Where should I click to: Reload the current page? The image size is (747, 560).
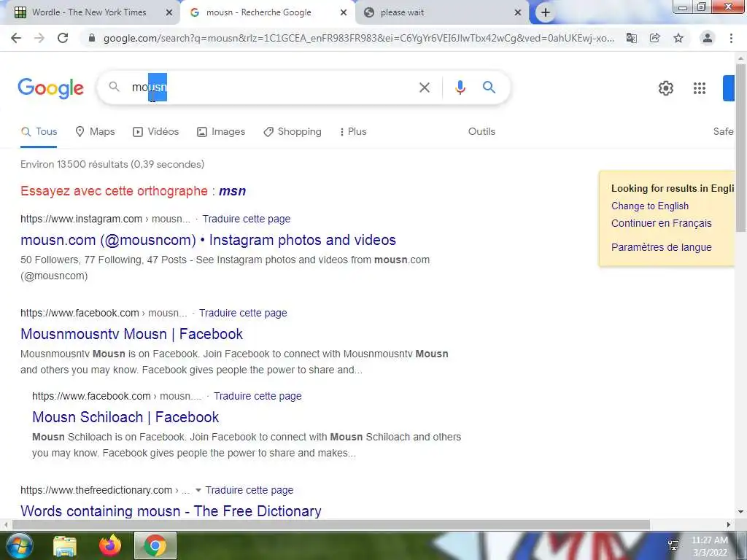63,38
